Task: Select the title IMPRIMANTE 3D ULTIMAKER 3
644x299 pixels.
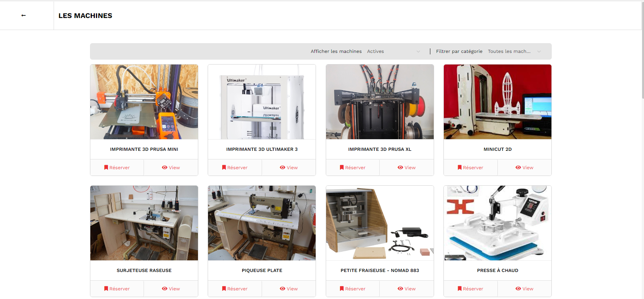Action: pos(262,149)
